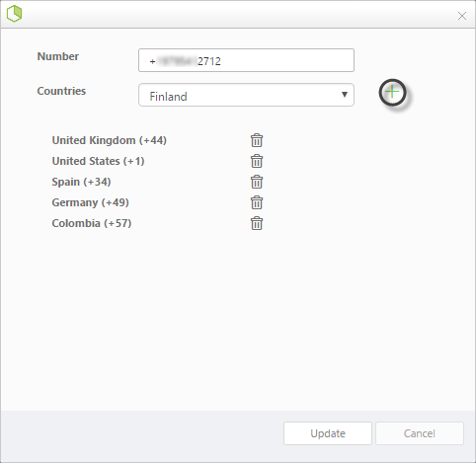Delete the Colombia (+57) entry
This screenshot has width=476, height=463.
(x=257, y=223)
